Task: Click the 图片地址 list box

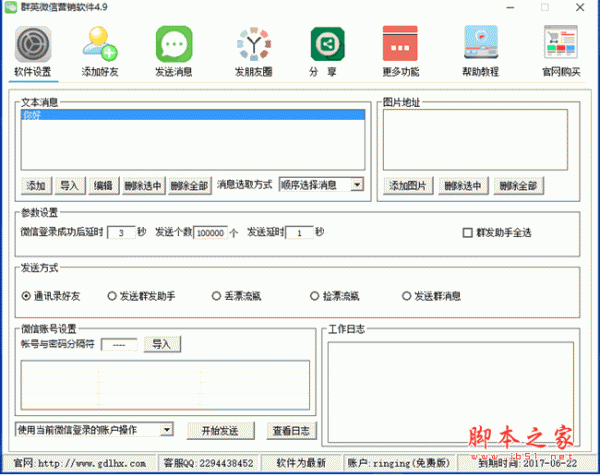Action: 475,140
